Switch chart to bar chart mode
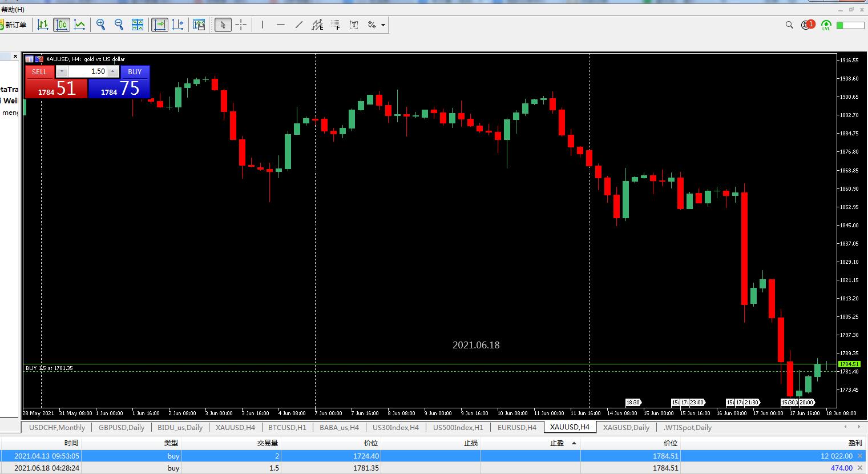Screen dimensions: 868x474 [43, 25]
